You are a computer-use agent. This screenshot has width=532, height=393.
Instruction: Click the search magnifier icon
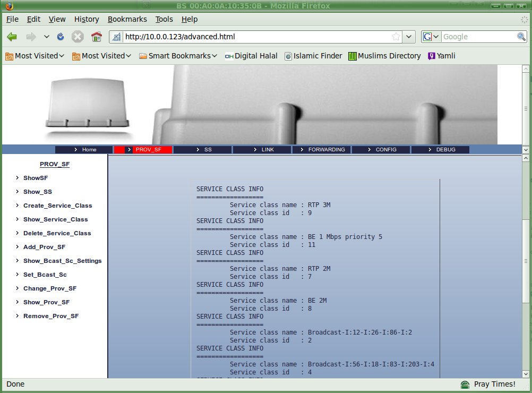click(x=521, y=37)
